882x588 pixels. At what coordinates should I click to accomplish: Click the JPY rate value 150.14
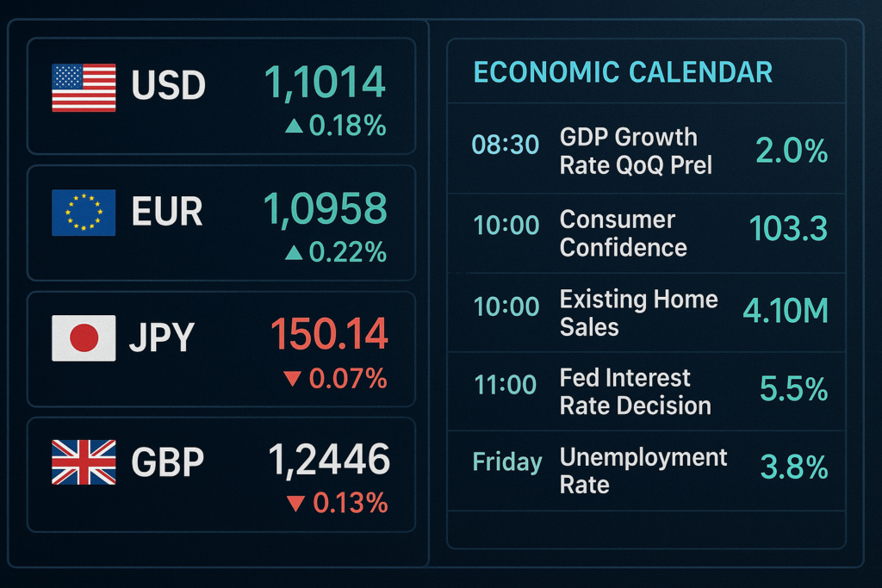pos(329,335)
